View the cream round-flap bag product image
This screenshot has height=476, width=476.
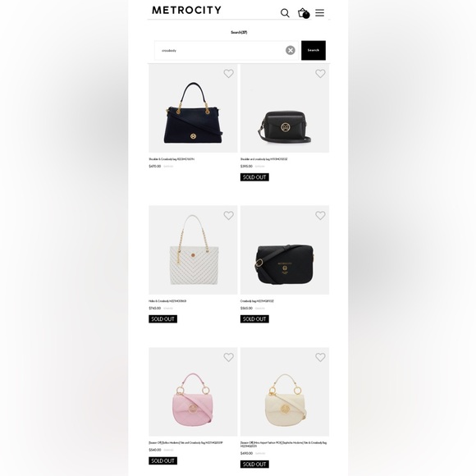(285, 392)
